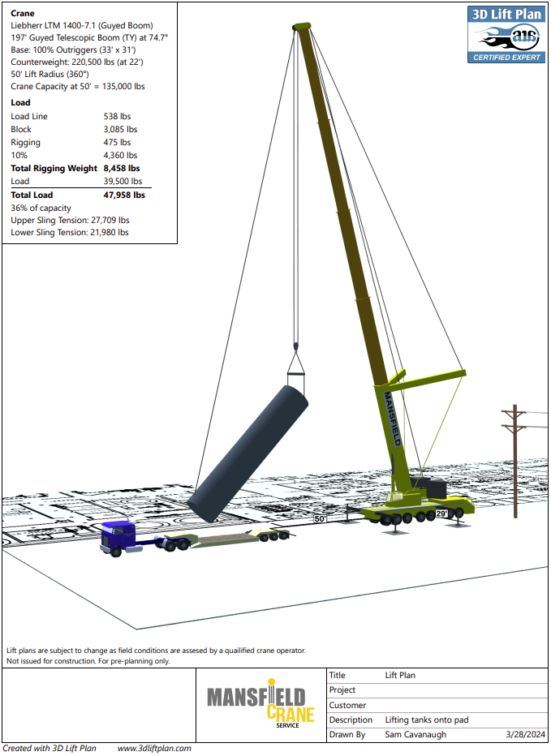Select the dark tank being lifted
Image resolution: width=551 pixels, height=756 pixels.
click(250, 453)
